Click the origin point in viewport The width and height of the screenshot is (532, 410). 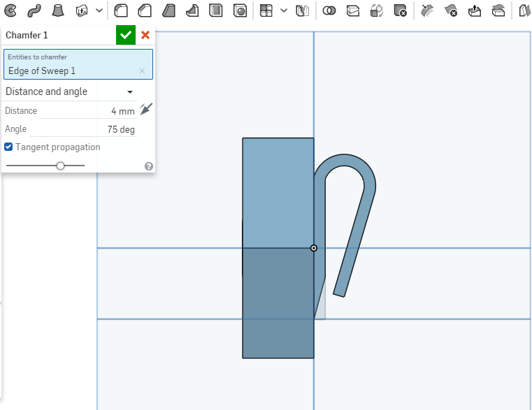[x=314, y=248]
